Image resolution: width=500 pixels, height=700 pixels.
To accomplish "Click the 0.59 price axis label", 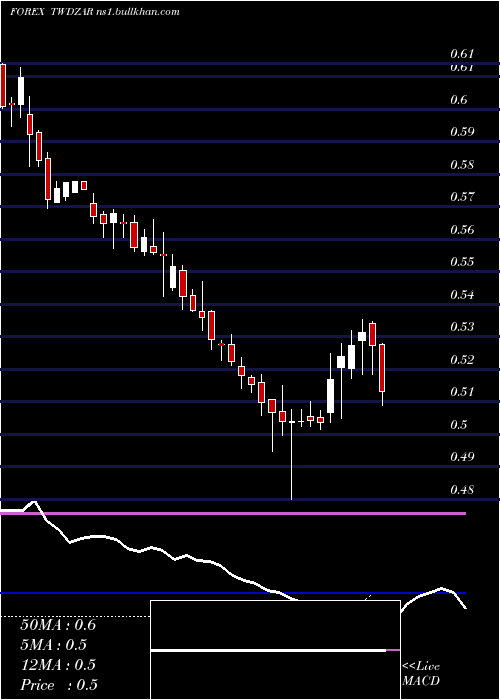I will (x=462, y=132).
